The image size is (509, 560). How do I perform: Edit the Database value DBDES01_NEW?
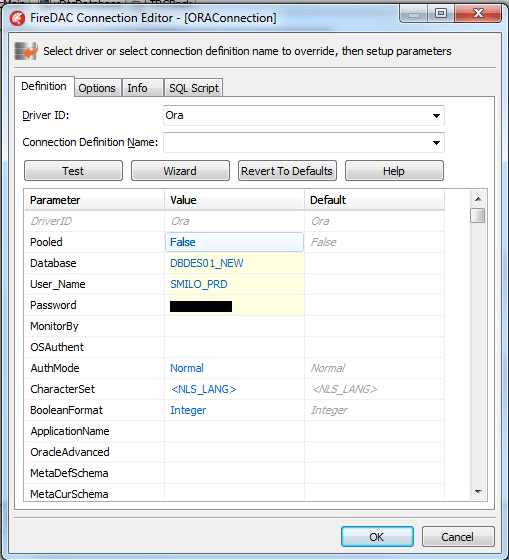(x=234, y=263)
